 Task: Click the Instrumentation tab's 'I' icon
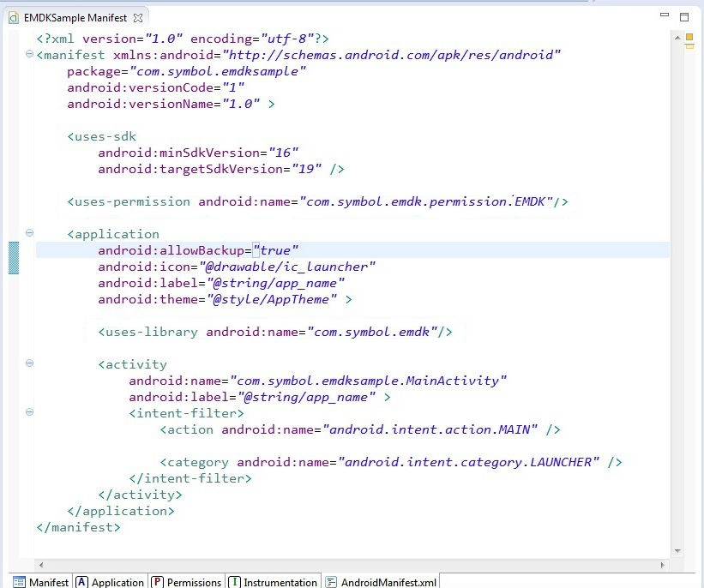tap(234, 582)
